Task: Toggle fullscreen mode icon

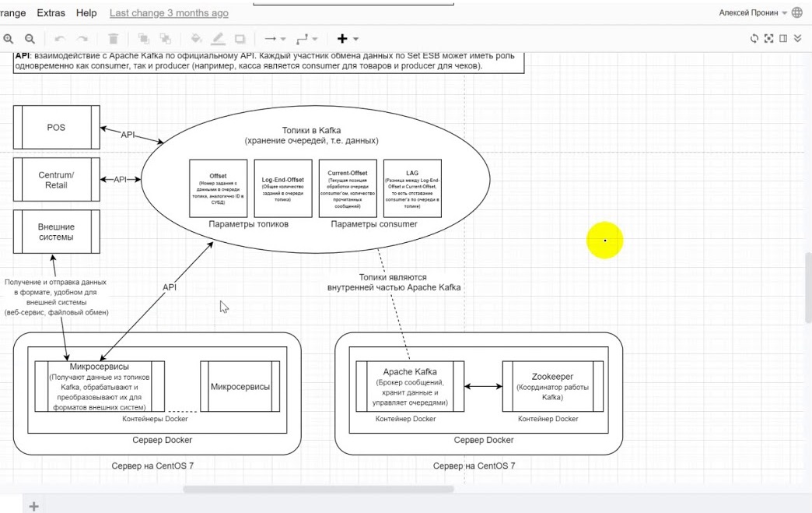Action: (x=768, y=38)
